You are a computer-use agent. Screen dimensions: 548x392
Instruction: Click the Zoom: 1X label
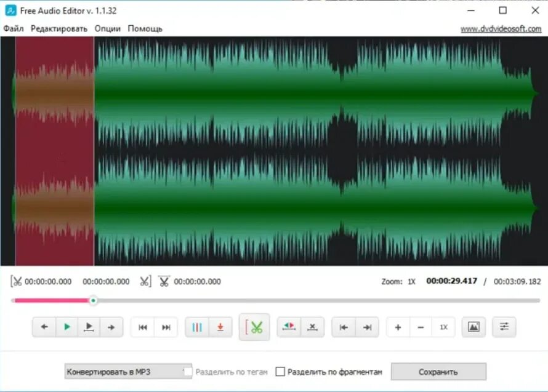click(398, 282)
